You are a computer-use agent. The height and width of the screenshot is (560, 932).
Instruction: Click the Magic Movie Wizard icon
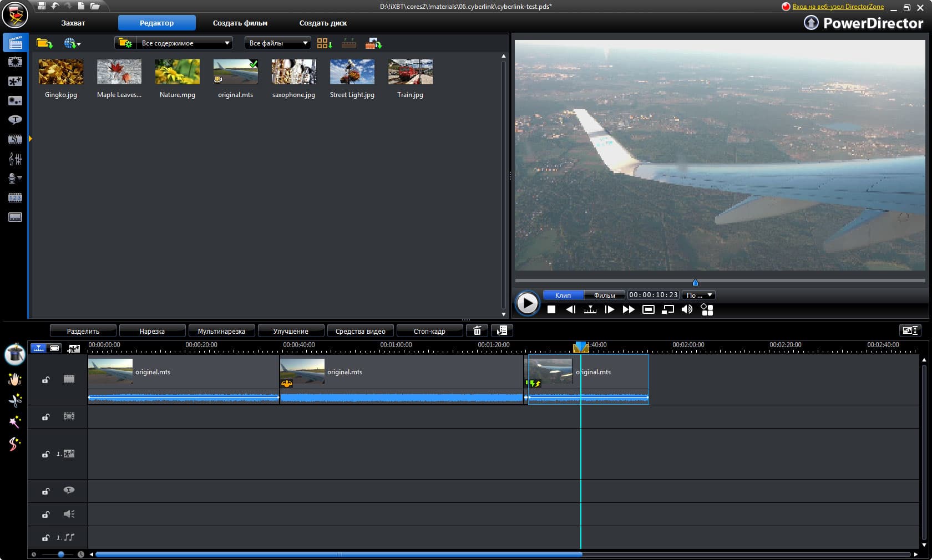15,354
